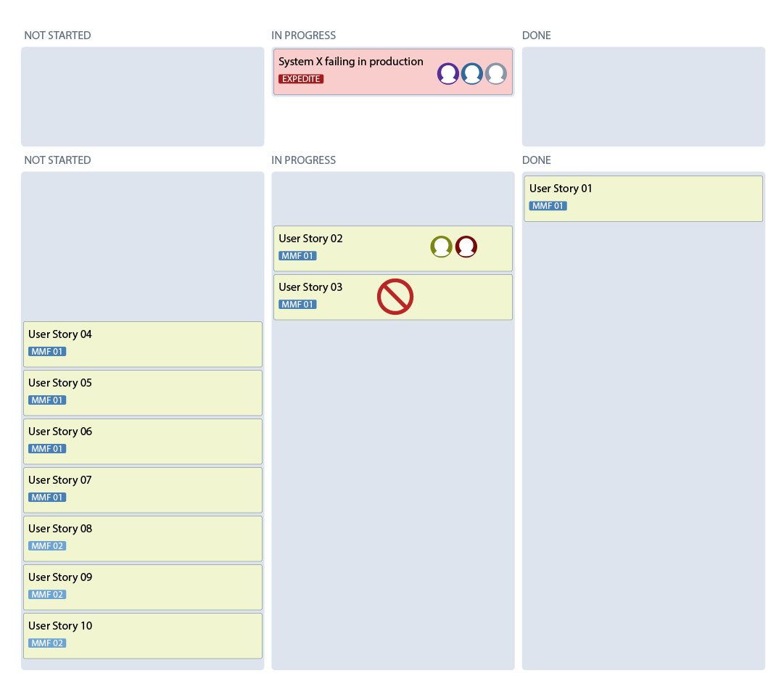
Task: Click the MMF 01 tag on User Story 01
Action: [548, 205]
